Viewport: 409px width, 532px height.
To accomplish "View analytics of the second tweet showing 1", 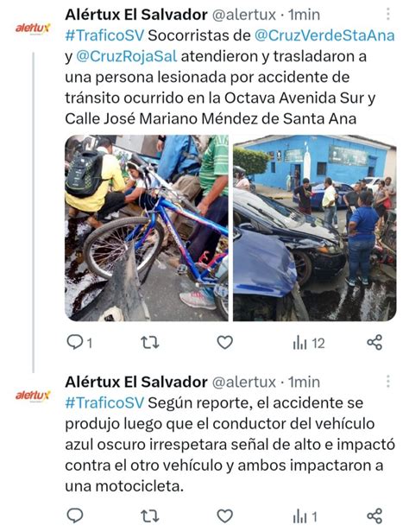I will coord(305,516).
